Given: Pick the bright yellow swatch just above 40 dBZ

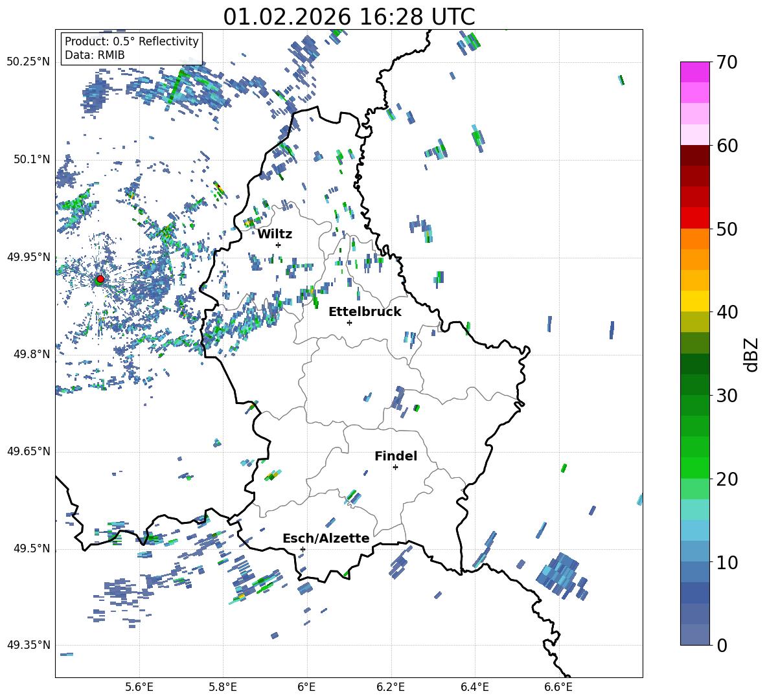Looking at the screenshot, I should (695, 301).
